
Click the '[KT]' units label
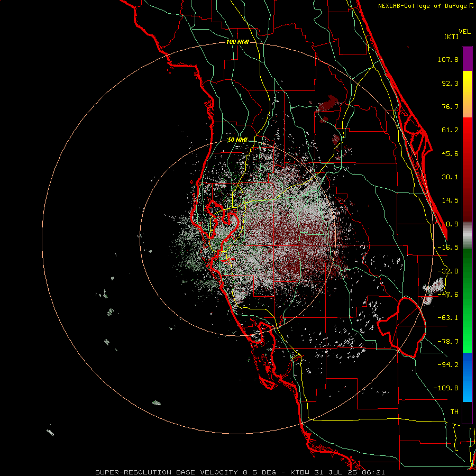[452, 36]
